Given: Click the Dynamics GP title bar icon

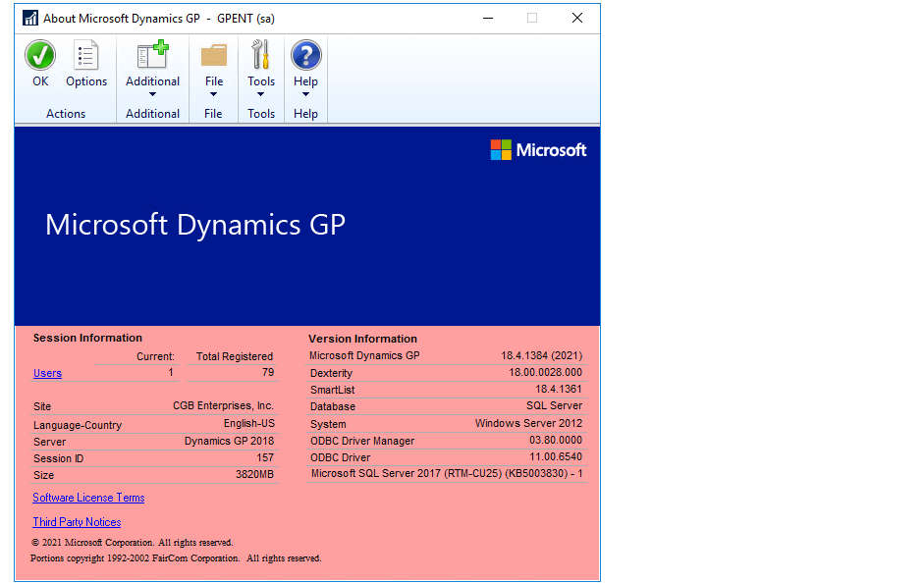Looking at the screenshot, I should click(x=30, y=18).
